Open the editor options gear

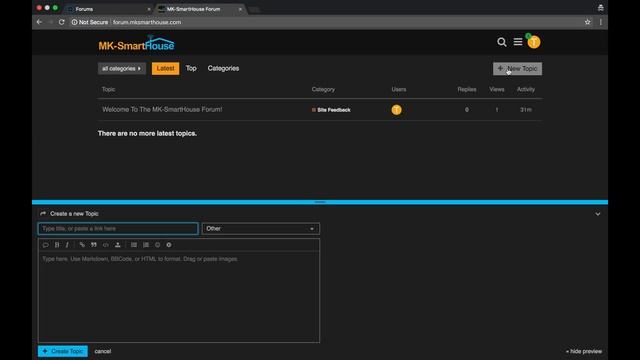tap(169, 245)
